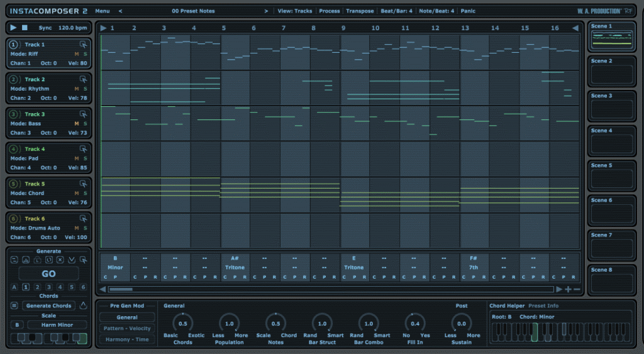
Task: Open the Note/Beat: 4 selector
Action: 436,11
